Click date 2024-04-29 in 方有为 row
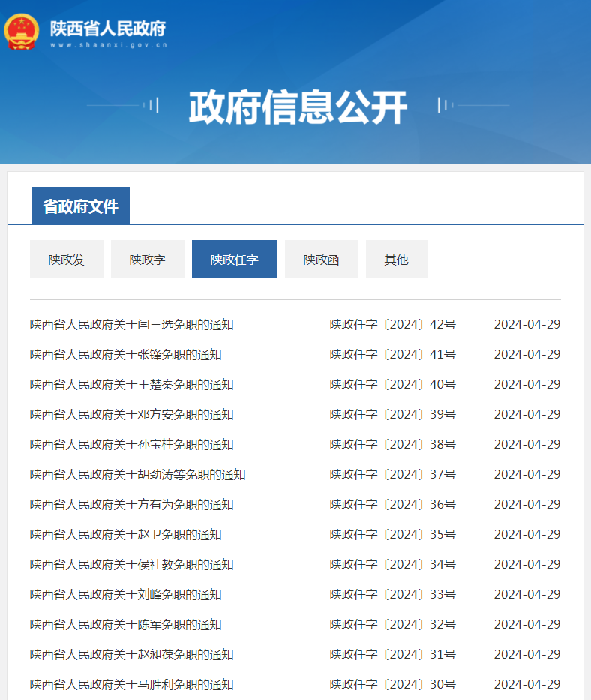591x700 pixels. pos(527,504)
